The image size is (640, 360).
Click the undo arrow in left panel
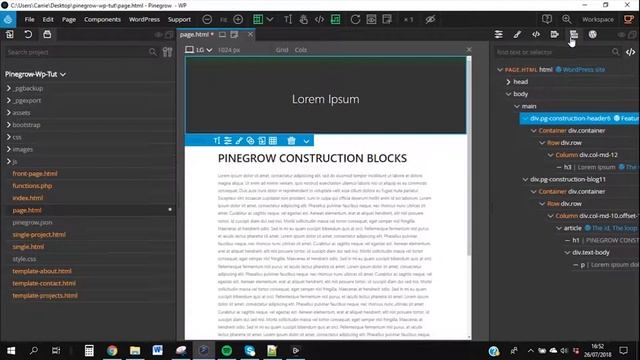(28, 34)
